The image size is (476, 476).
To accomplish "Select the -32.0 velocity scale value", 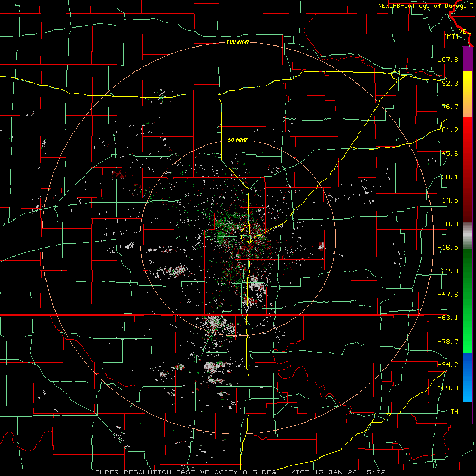I will click(448, 271).
